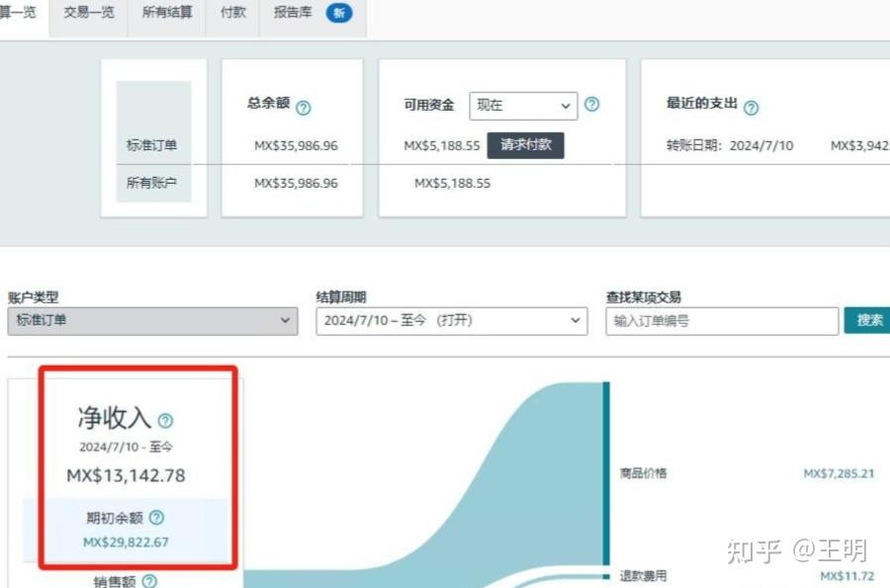Viewport: 890px width, 588px height.
Task: Click net income value MX$13,142.78
Action: [x=126, y=475]
